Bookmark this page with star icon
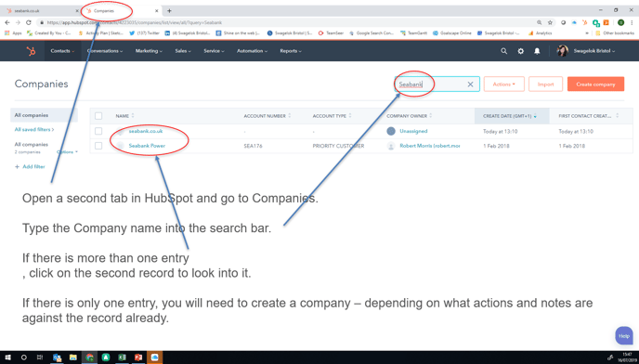639x364 pixels. click(x=550, y=23)
